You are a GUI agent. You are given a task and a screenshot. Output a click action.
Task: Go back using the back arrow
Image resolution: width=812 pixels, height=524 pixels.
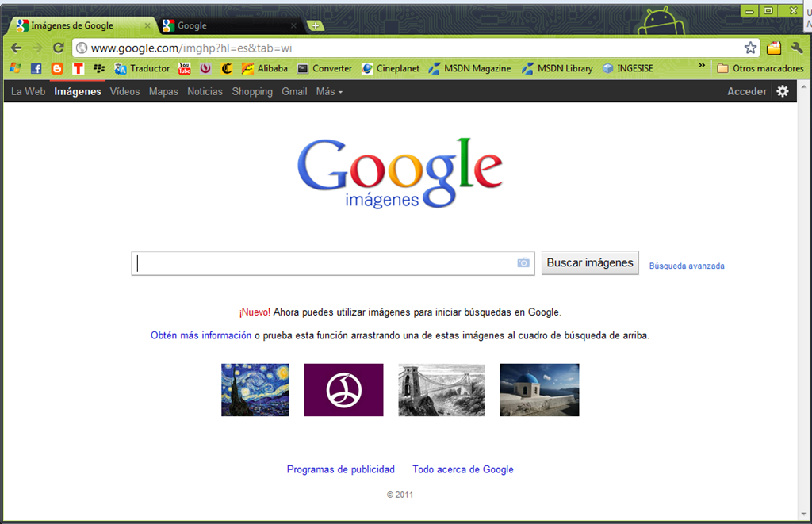click(x=17, y=48)
